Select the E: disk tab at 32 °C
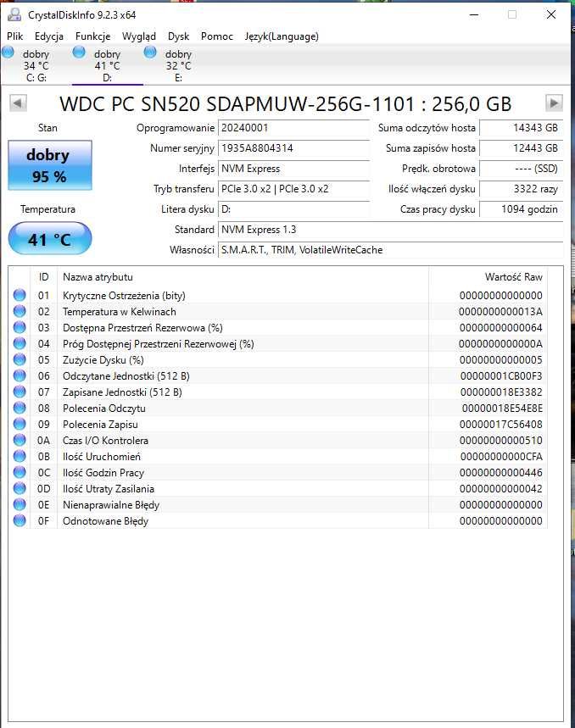This screenshot has width=575, height=728. point(178,65)
